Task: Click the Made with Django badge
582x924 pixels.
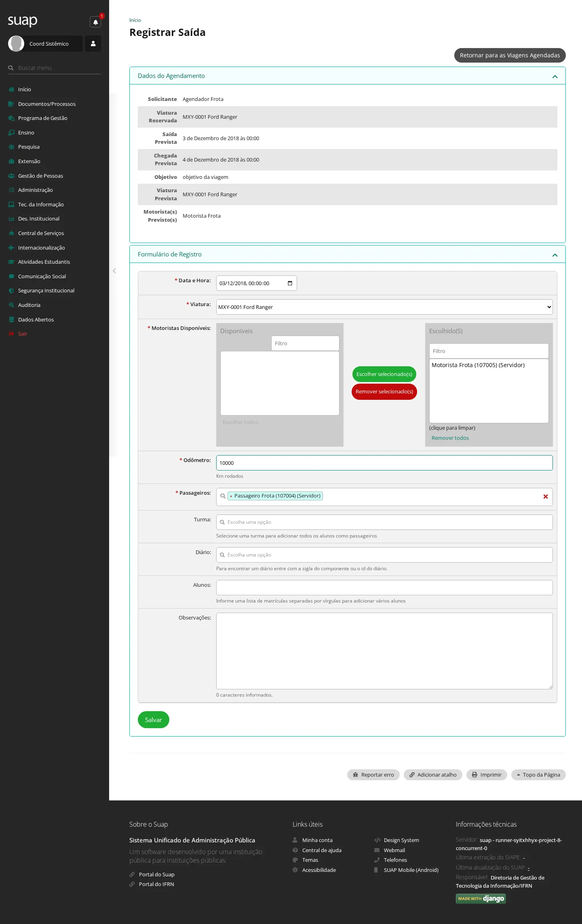Action: click(x=481, y=898)
